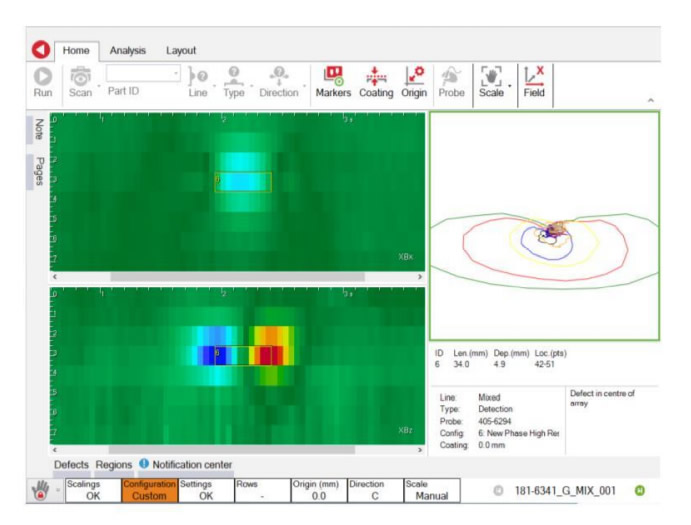Switch to the Analysis tab
691x525 pixels.
pyautogui.click(x=128, y=51)
